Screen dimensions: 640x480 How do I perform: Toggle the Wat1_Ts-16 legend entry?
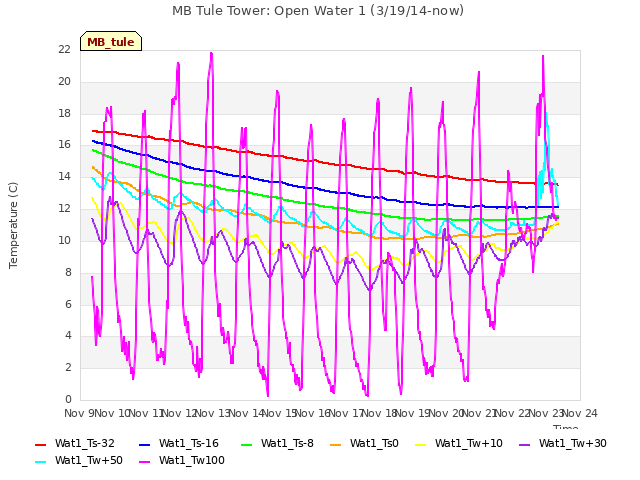(179, 443)
